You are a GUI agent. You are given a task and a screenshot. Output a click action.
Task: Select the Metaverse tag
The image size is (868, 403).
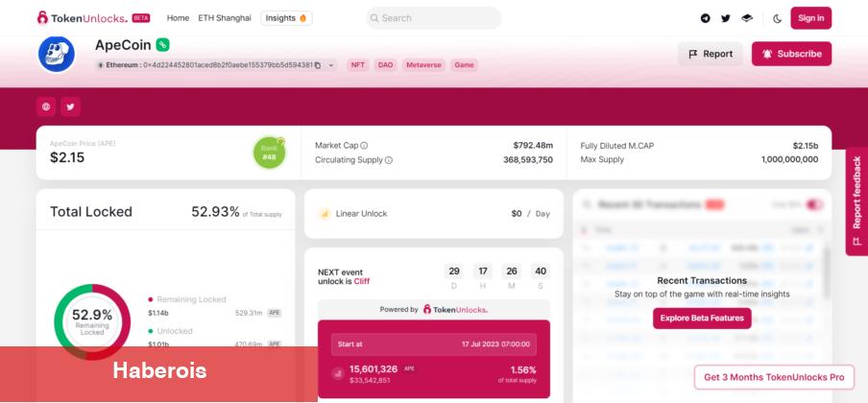click(424, 65)
